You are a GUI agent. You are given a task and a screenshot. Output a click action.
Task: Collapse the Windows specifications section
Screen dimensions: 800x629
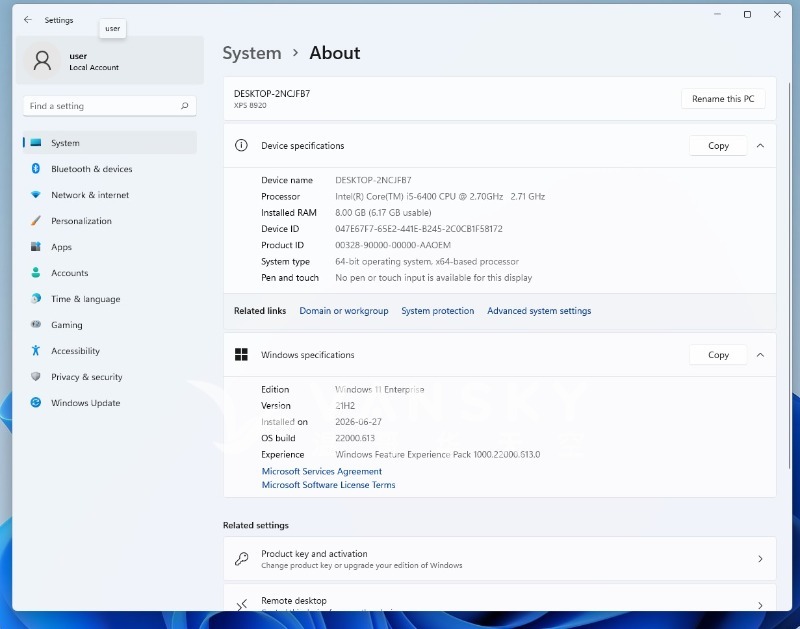tap(760, 355)
